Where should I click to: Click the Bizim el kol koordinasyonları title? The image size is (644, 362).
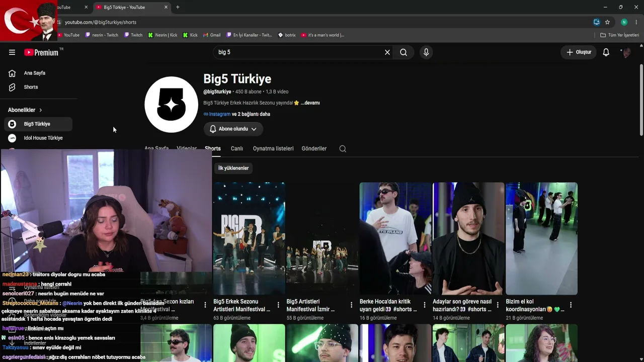[535, 306]
